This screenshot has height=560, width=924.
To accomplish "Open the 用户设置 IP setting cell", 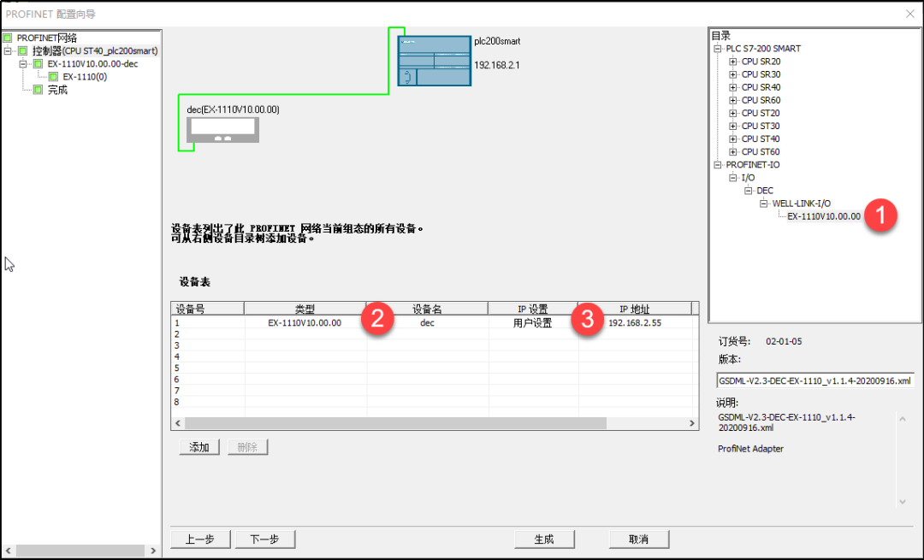I will tap(533, 322).
